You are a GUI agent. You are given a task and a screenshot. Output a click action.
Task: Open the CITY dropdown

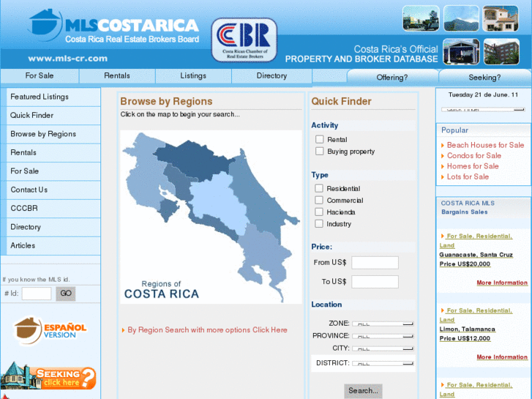coord(383,348)
